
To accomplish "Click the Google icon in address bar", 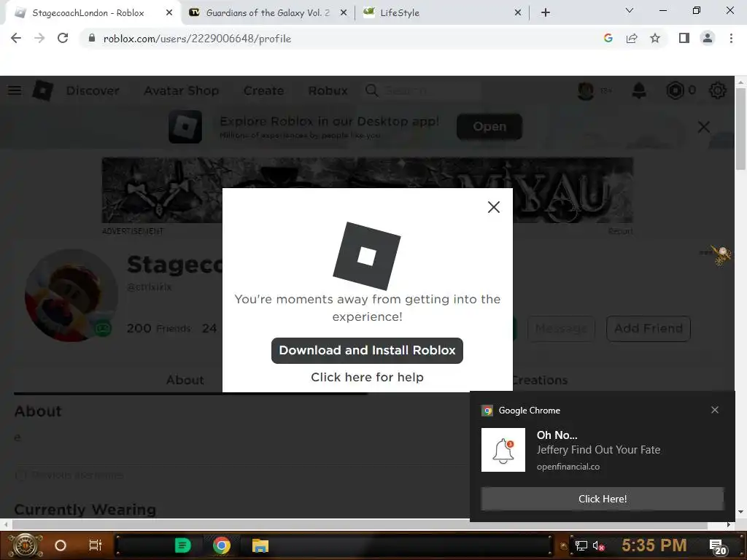I will 608,39.
